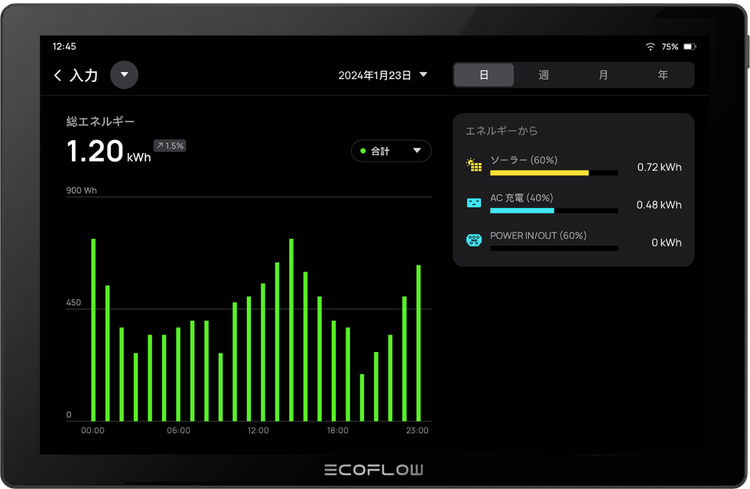Switch to the 年 (year) tab
The width and height of the screenshot is (750, 489).
tap(663, 75)
